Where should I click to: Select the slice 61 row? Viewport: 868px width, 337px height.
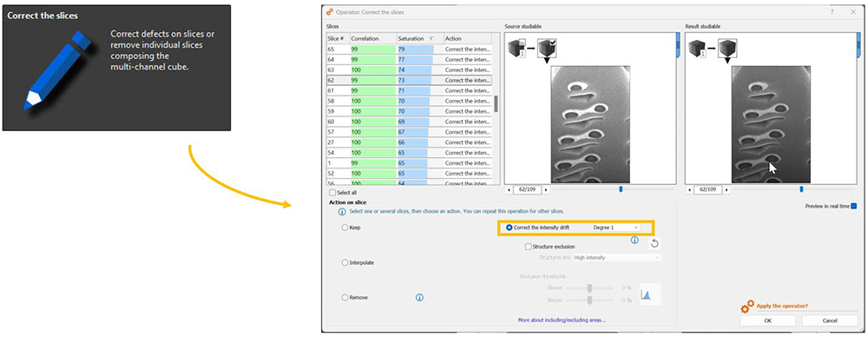(409, 90)
